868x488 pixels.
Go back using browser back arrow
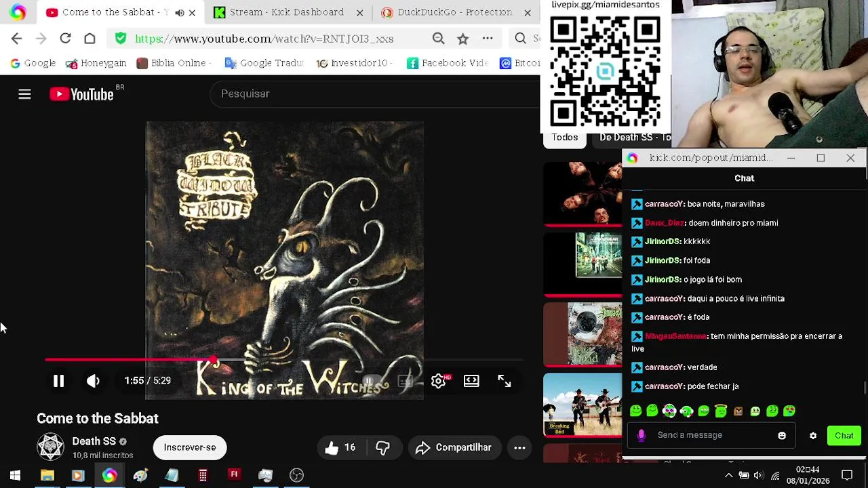click(x=17, y=39)
